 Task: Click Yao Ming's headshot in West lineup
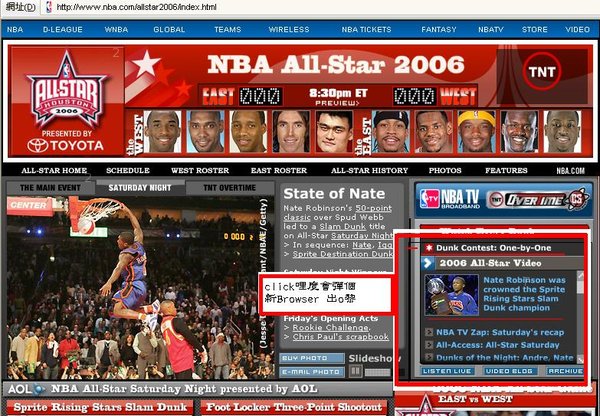tap(334, 132)
